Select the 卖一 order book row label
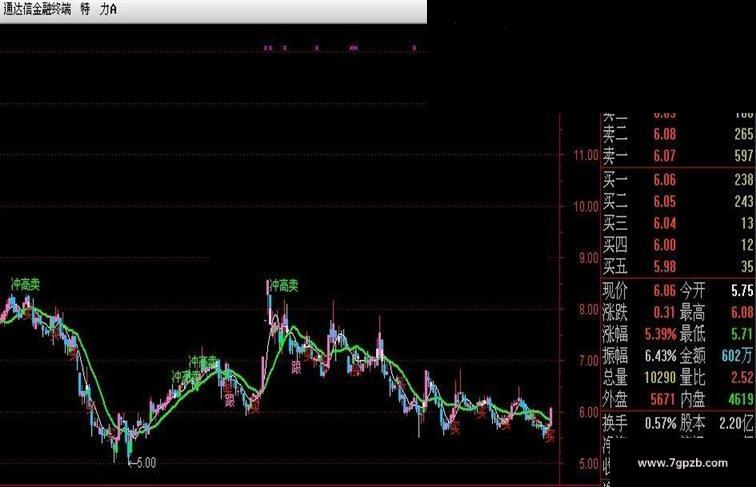 [x=615, y=156]
